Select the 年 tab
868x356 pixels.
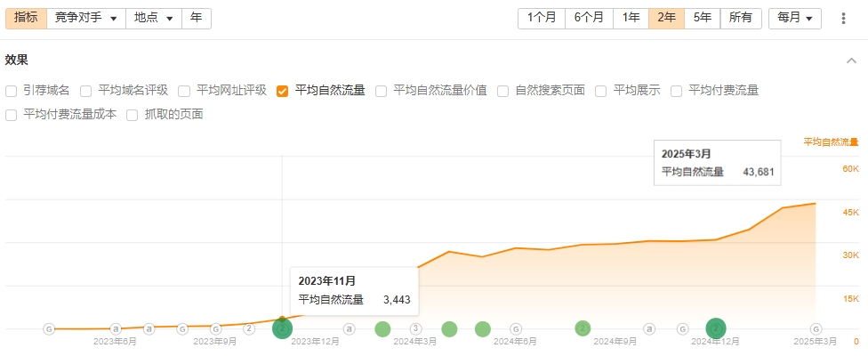(x=197, y=19)
